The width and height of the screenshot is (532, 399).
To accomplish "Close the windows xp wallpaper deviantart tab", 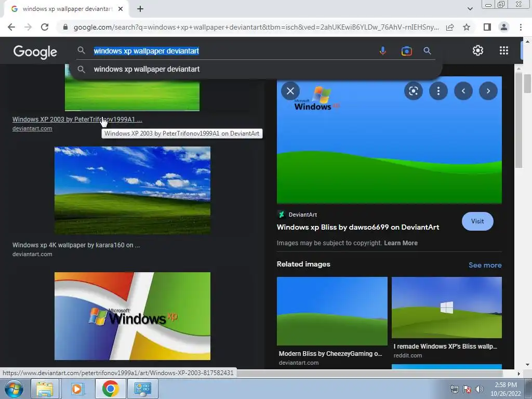I will [x=121, y=9].
